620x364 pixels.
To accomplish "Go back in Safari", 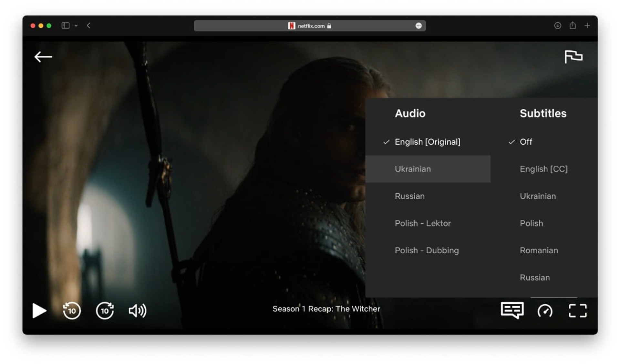I will coord(88,25).
